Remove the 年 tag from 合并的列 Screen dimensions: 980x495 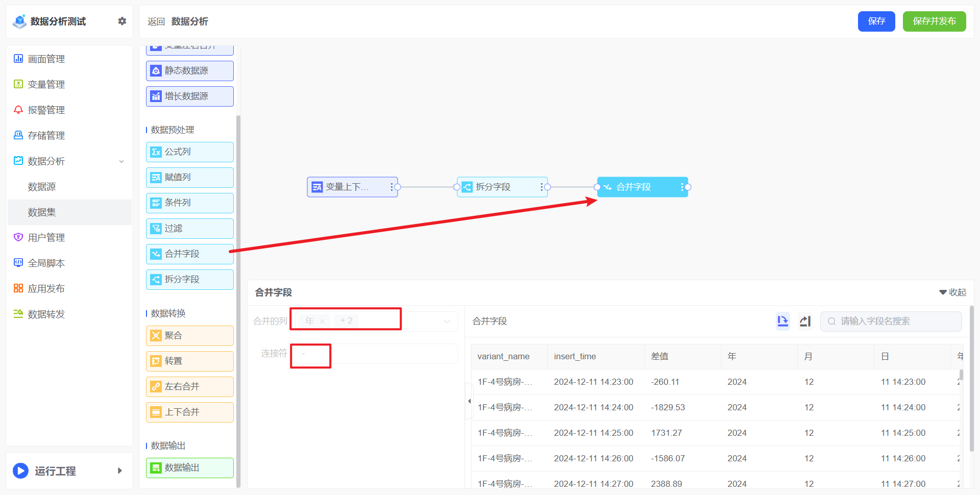click(x=322, y=321)
